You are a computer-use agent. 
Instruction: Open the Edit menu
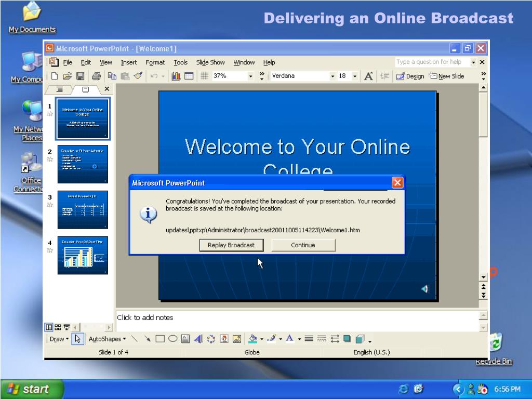(x=86, y=62)
